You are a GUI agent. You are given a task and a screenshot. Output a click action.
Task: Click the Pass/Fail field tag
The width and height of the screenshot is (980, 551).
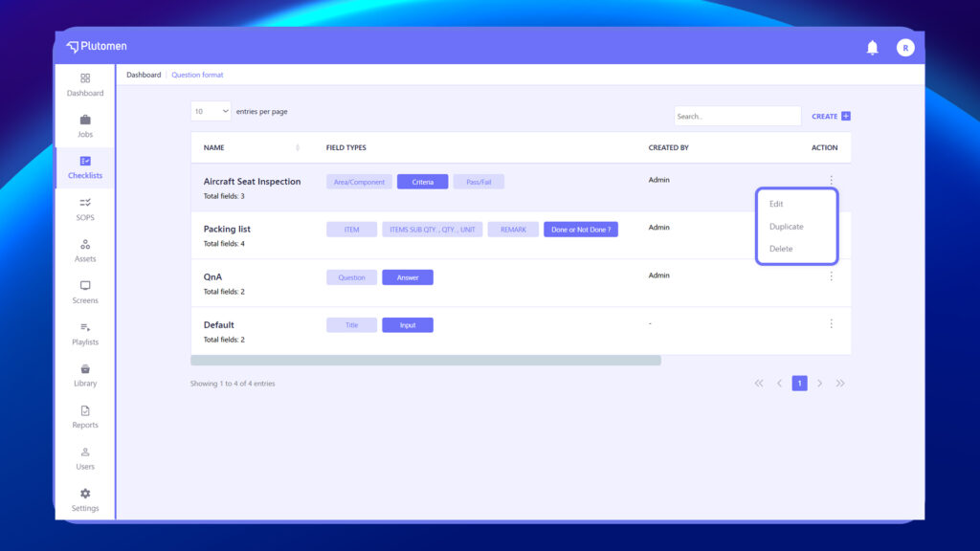[479, 182]
